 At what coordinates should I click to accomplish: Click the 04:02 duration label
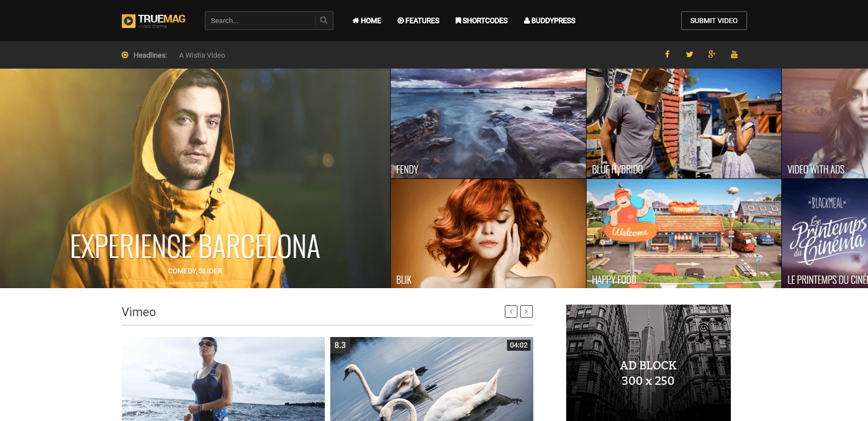coord(518,345)
